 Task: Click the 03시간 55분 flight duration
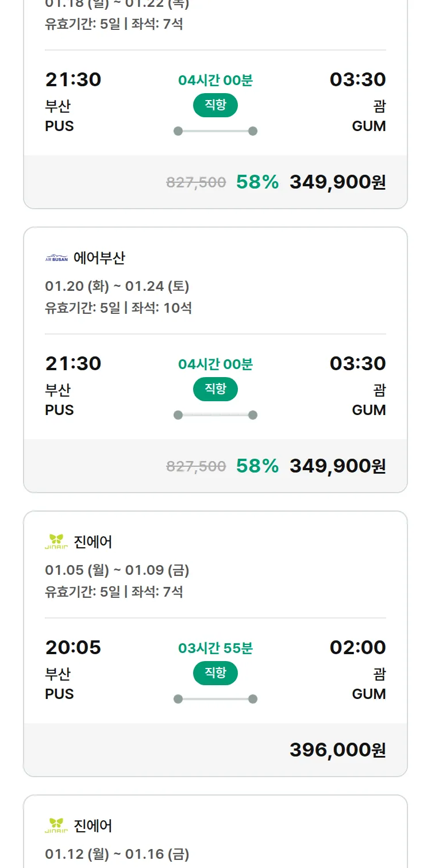tap(215, 648)
